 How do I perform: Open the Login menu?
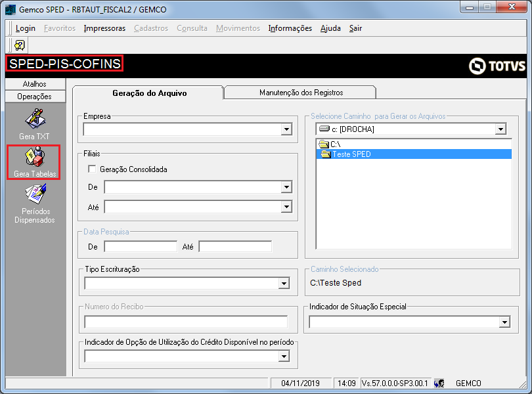click(26, 28)
